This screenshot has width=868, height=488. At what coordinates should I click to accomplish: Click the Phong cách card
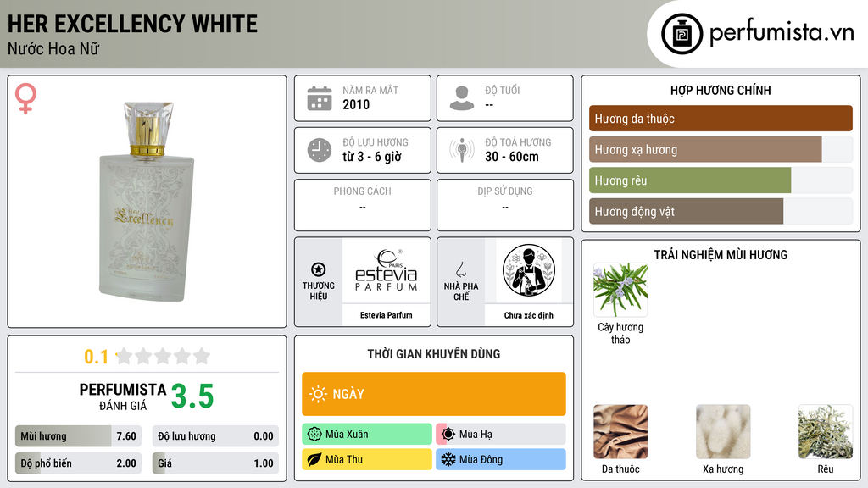[x=363, y=205]
